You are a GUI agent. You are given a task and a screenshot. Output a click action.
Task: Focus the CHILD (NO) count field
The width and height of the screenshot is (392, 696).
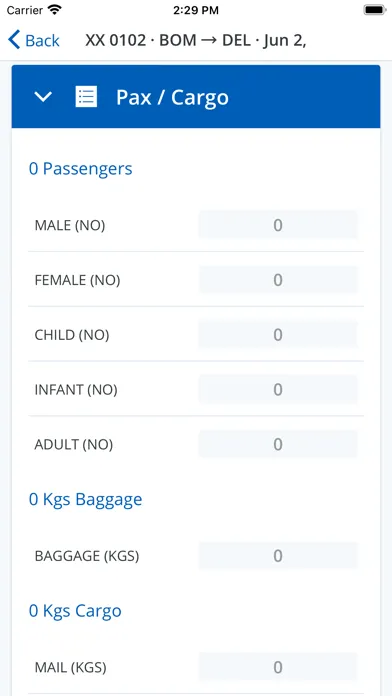pyautogui.click(x=278, y=335)
